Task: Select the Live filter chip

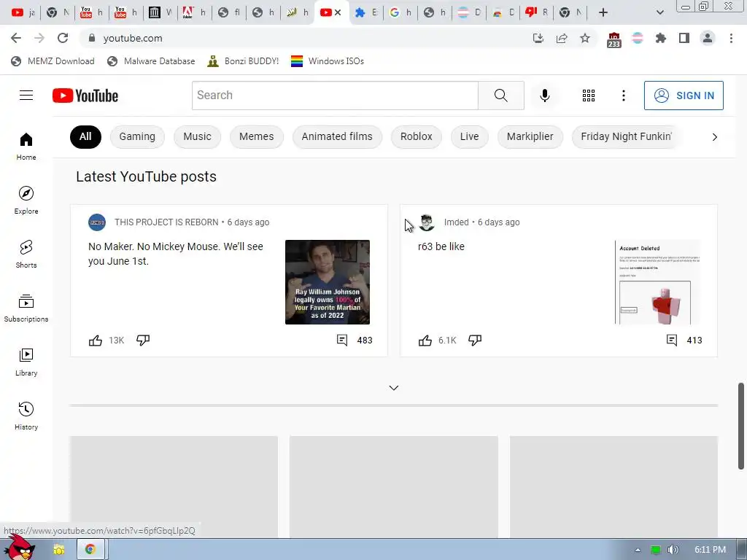Action: [x=469, y=136]
